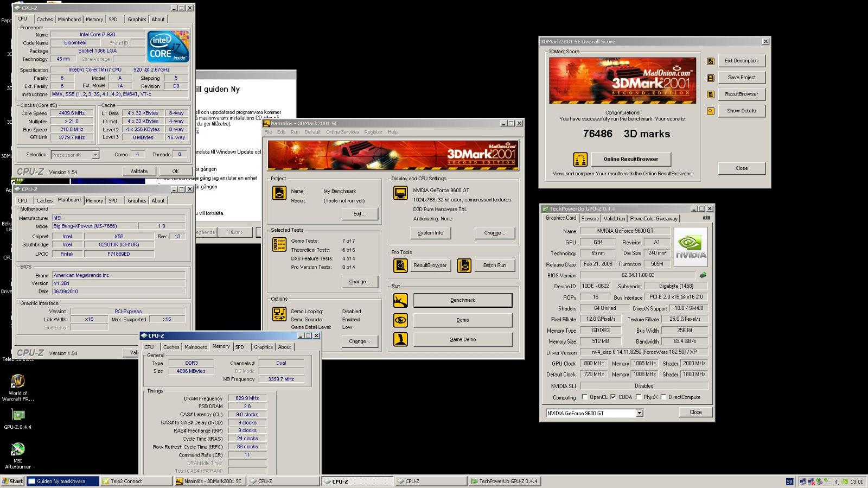The image size is (868, 488).
Task: Click Online ResultBrowser button
Action: pyautogui.click(x=631, y=159)
